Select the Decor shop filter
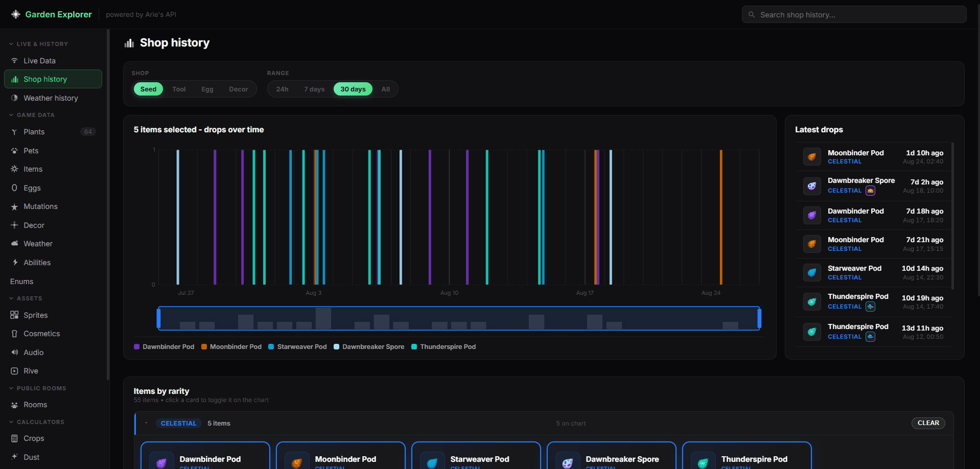 [239, 89]
